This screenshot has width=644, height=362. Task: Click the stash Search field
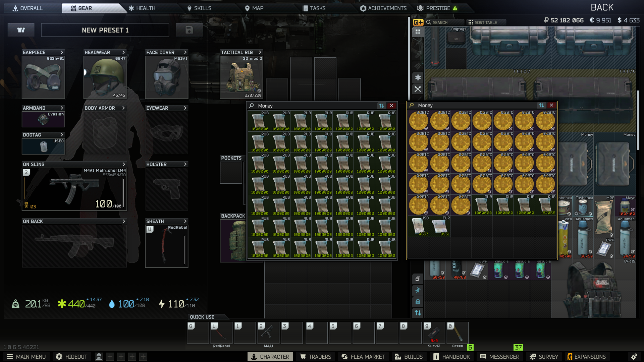point(445,22)
